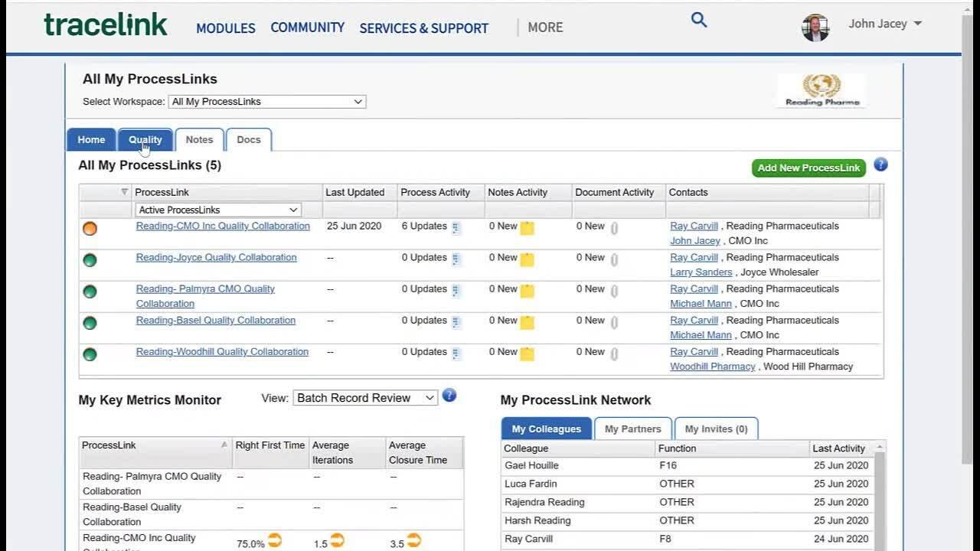The width and height of the screenshot is (980, 551).
Task: Select My Partners tab
Action: click(633, 429)
